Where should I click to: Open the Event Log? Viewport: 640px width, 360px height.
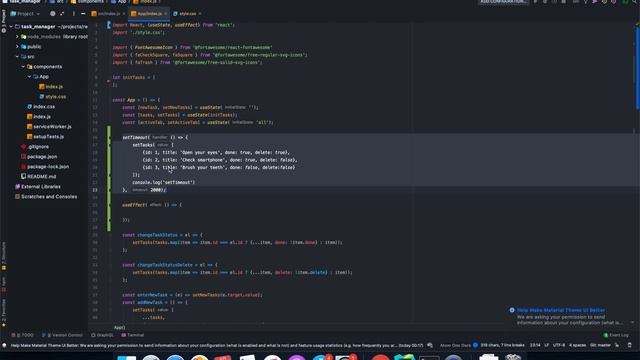(616, 335)
